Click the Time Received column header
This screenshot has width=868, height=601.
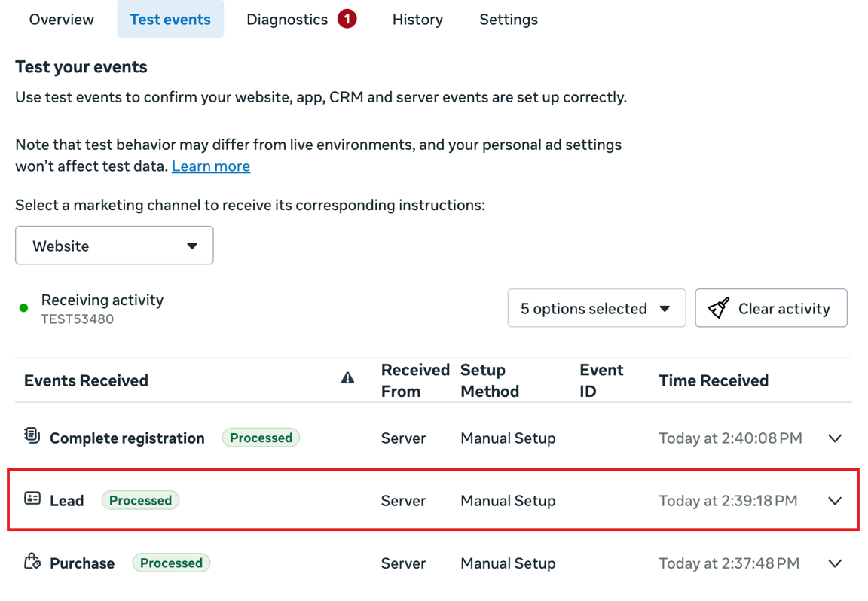pos(714,380)
